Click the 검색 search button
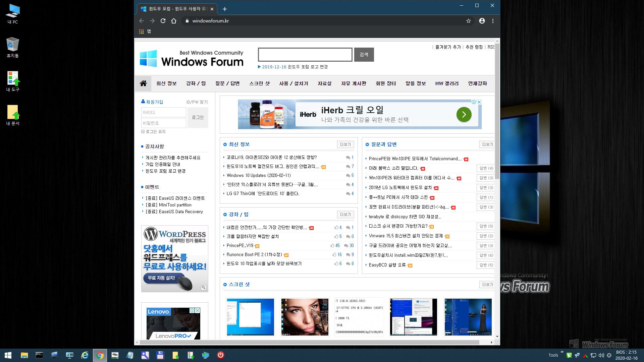This screenshot has height=362, width=644. pyautogui.click(x=364, y=55)
